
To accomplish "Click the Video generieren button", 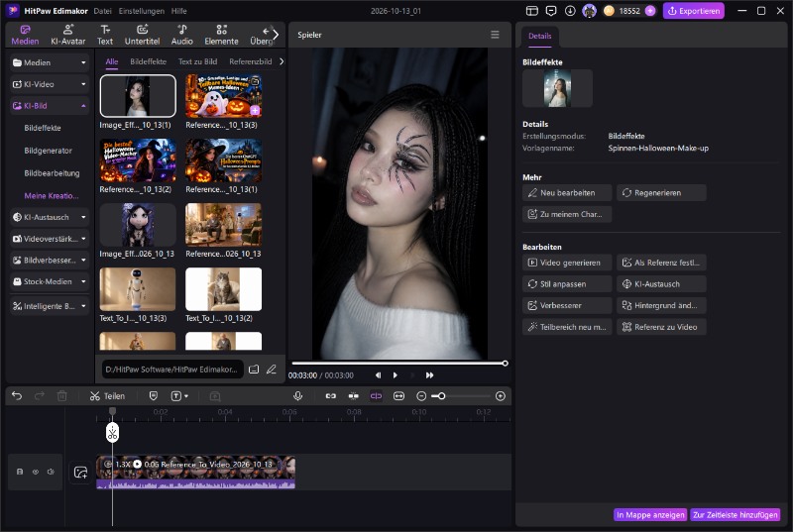I will pyautogui.click(x=567, y=263).
